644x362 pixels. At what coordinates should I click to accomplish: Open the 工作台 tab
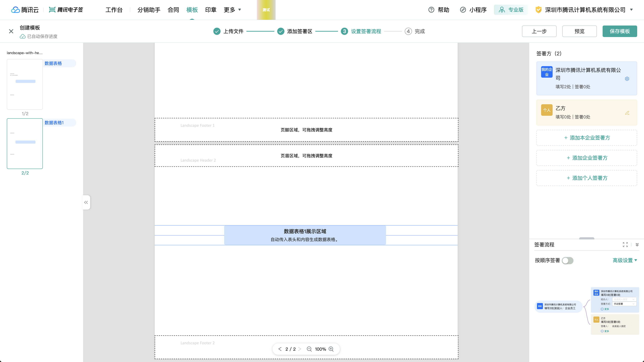point(114,10)
